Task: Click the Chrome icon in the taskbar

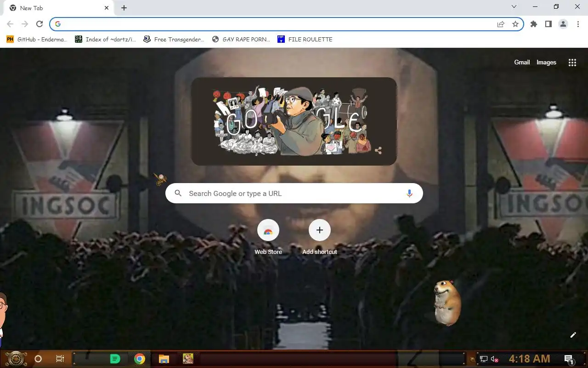Action: pos(140,359)
